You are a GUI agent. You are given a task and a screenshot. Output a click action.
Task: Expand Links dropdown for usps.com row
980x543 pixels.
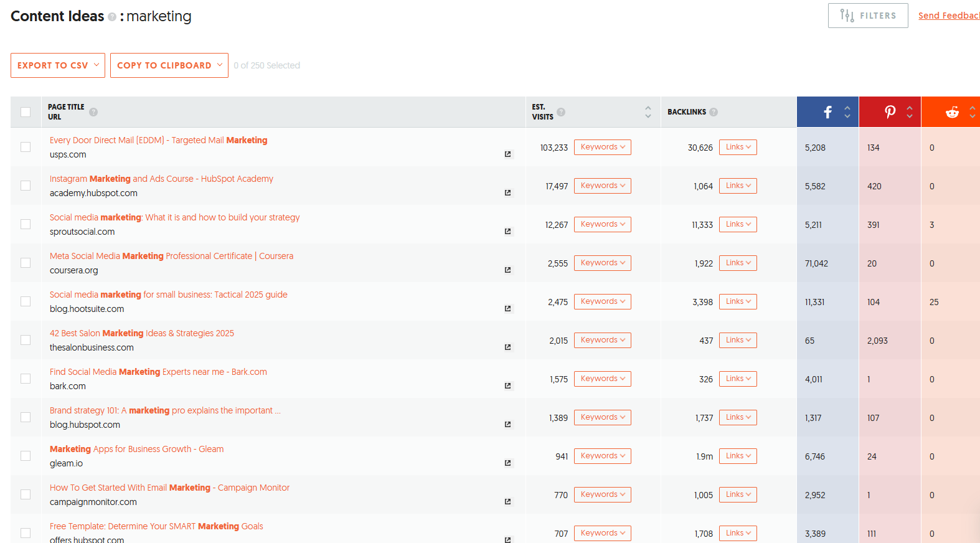tap(738, 147)
